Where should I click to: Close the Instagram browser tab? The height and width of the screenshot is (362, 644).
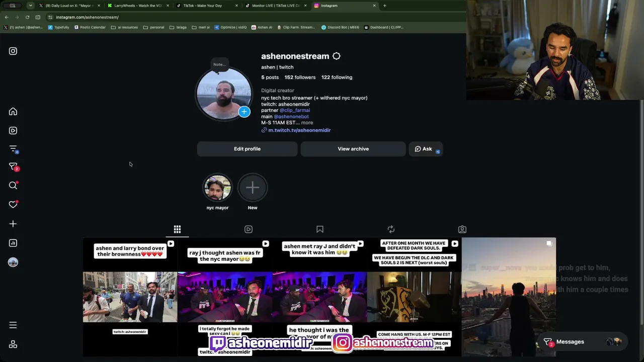tap(374, 6)
